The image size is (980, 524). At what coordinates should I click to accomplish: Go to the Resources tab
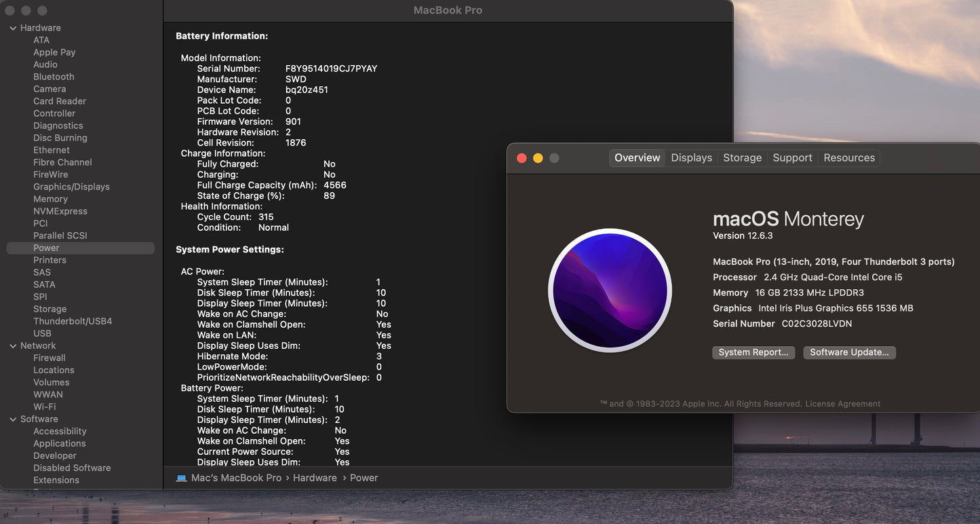tap(849, 157)
